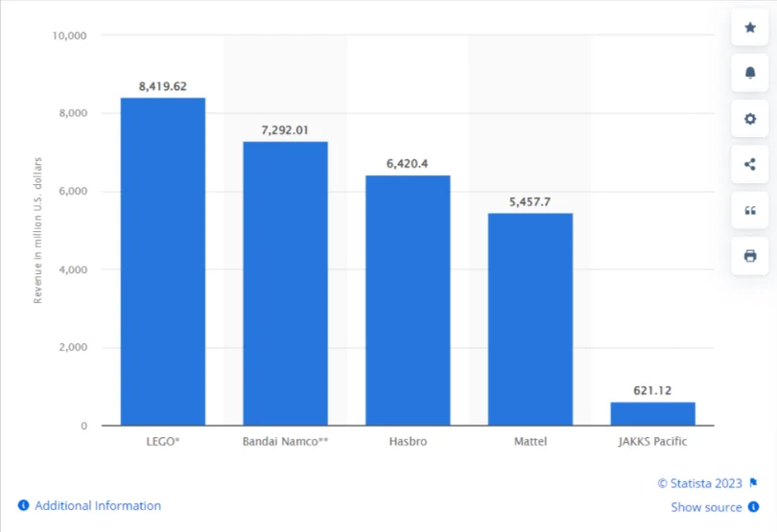Click the Hasbro axis label

(x=408, y=441)
